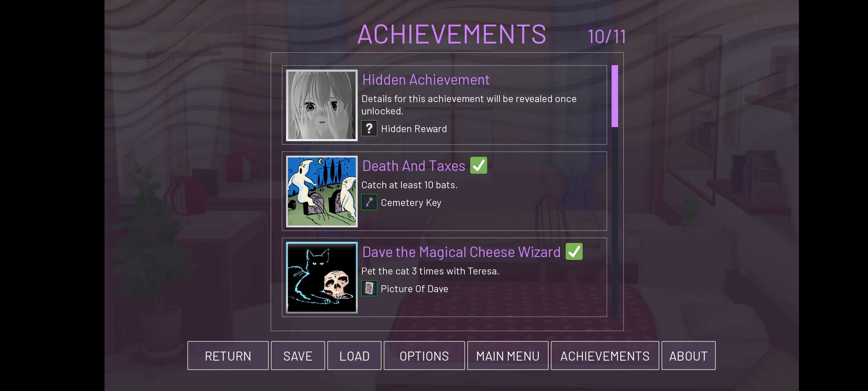868x391 pixels.
Task: Click the Hidden Reward question mark icon
Action: click(369, 128)
